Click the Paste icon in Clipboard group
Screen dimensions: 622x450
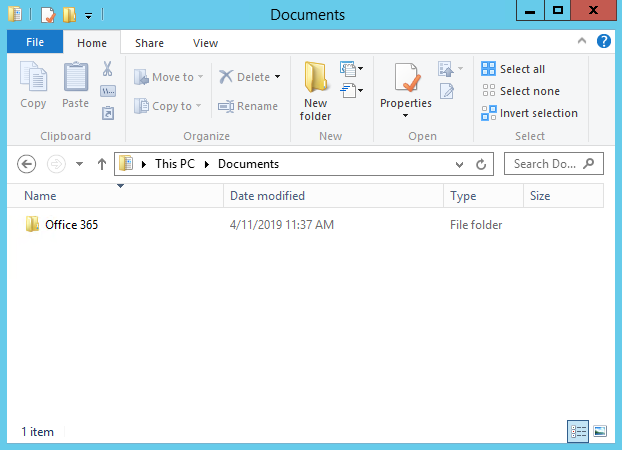pyautogui.click(x=75, y=78)
